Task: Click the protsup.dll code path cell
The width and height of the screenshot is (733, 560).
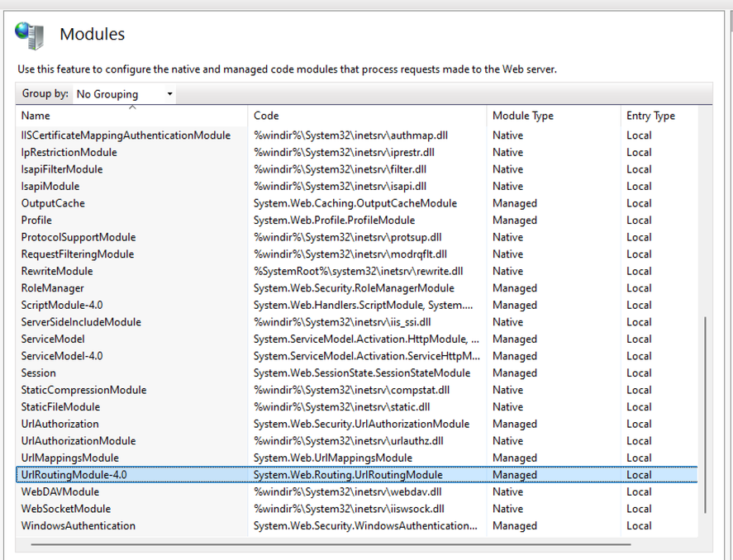Action: [x=347, y=237]
